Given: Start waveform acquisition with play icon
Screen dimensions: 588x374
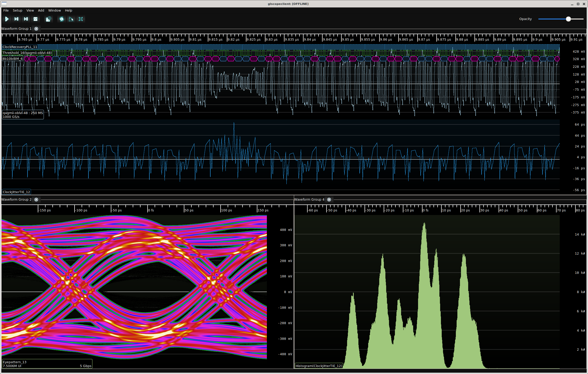Looking at the screenshot, I should pyautogui.click(x=7, y=19).
